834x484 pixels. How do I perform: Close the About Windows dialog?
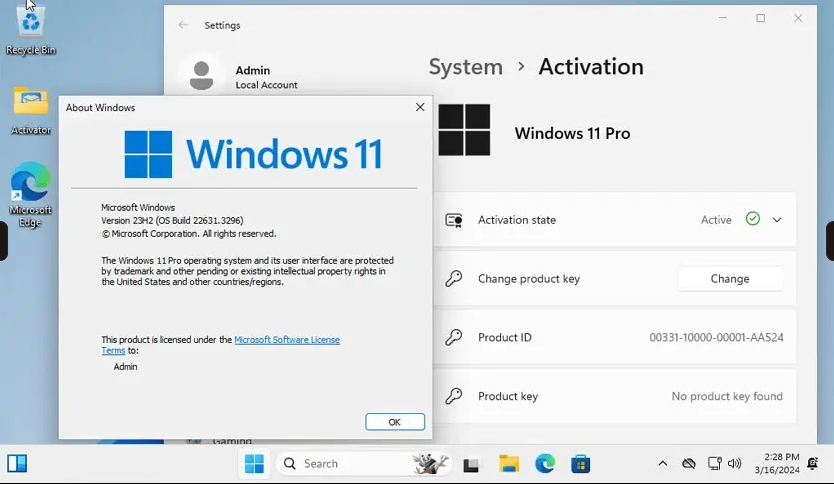click(420, 107)
